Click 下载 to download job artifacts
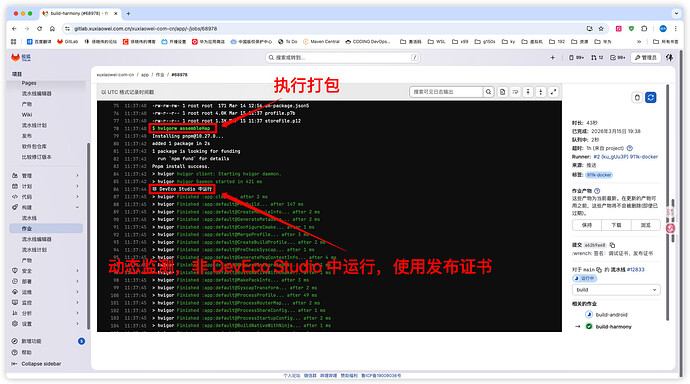 (x=616, y=225)
